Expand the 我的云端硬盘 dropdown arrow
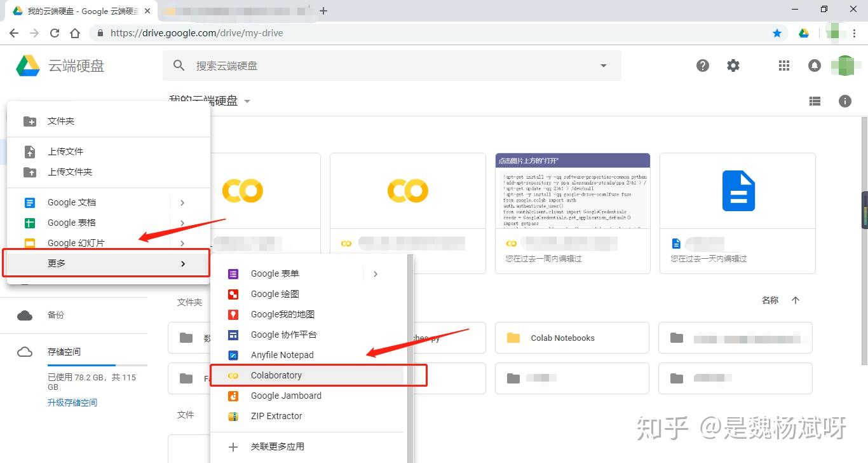This screenshot has height=463, width=868. (x=247, y=100)
